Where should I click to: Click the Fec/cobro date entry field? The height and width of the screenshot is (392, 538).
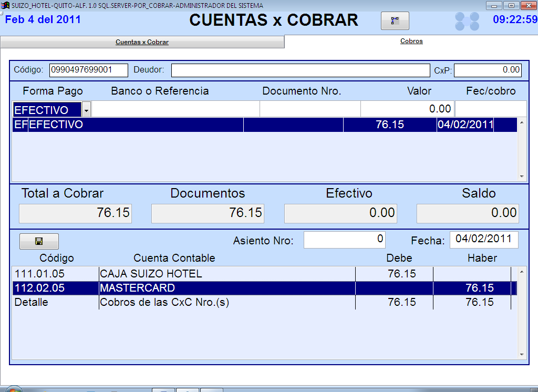(x=490, y=109)
